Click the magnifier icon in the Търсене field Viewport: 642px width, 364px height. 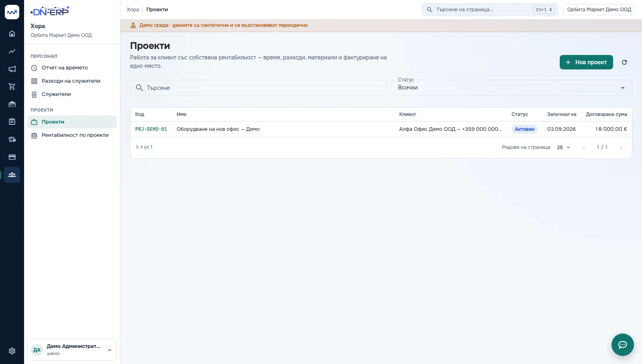point(139,88)
